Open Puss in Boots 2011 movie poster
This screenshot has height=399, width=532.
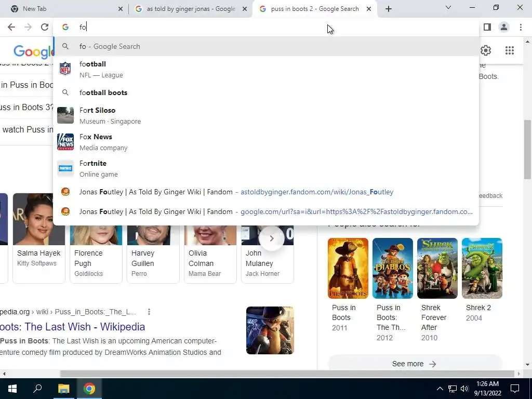348,269
